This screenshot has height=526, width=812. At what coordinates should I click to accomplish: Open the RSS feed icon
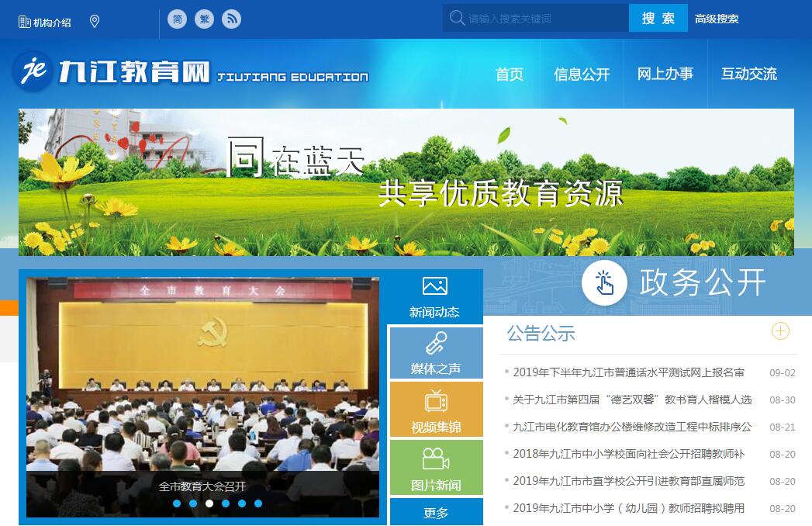[231, 19]
